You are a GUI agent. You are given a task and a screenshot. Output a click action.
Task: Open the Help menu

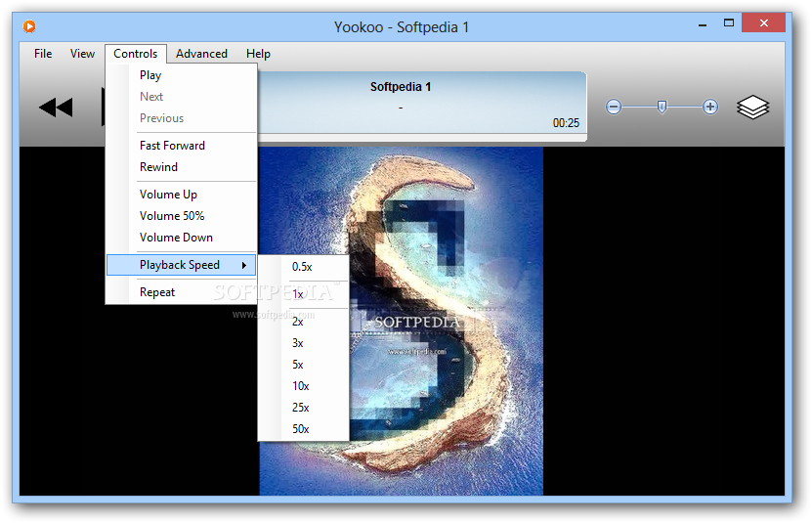(258, 54)
